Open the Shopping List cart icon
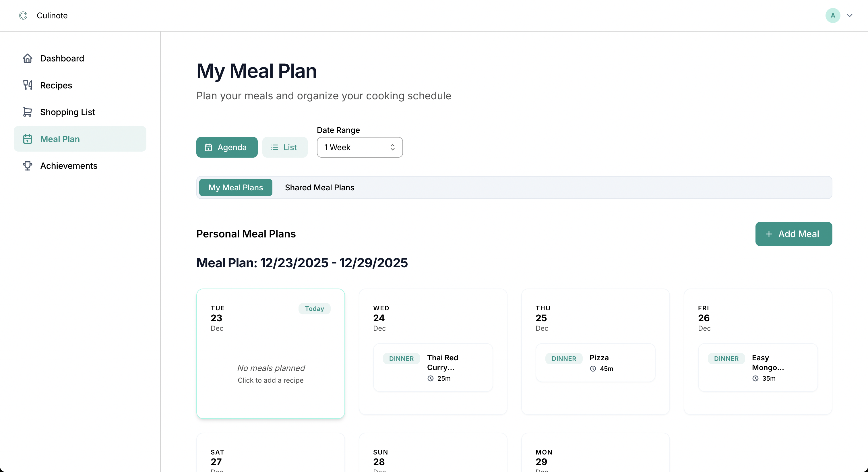 [x=27, y=112]
